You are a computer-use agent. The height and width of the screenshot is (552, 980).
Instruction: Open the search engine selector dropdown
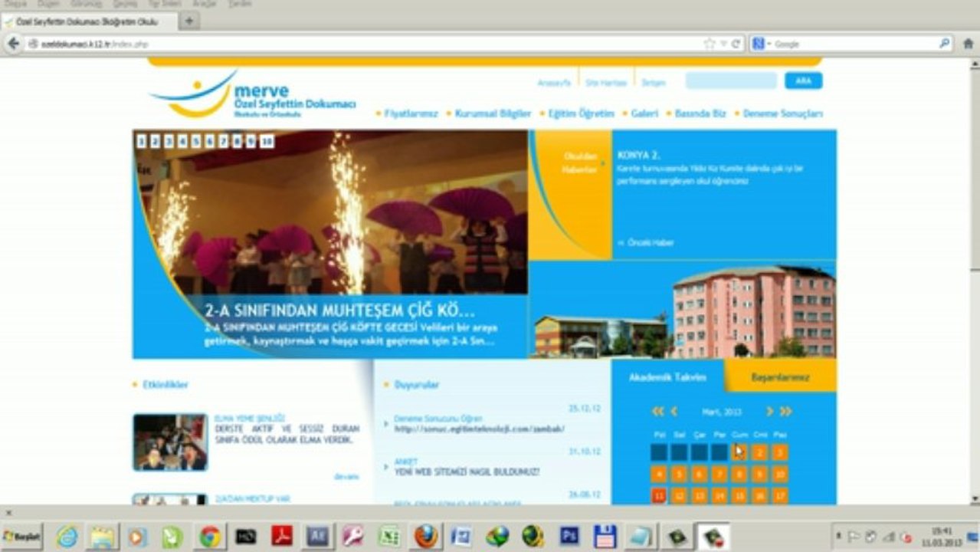pyautogui.click(x=761, y=44)
